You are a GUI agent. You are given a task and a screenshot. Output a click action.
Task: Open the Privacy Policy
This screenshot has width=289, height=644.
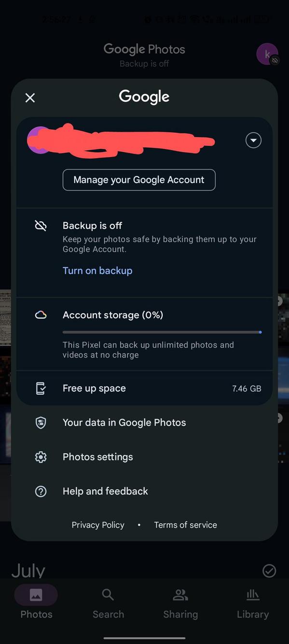(x=98, y=525)
